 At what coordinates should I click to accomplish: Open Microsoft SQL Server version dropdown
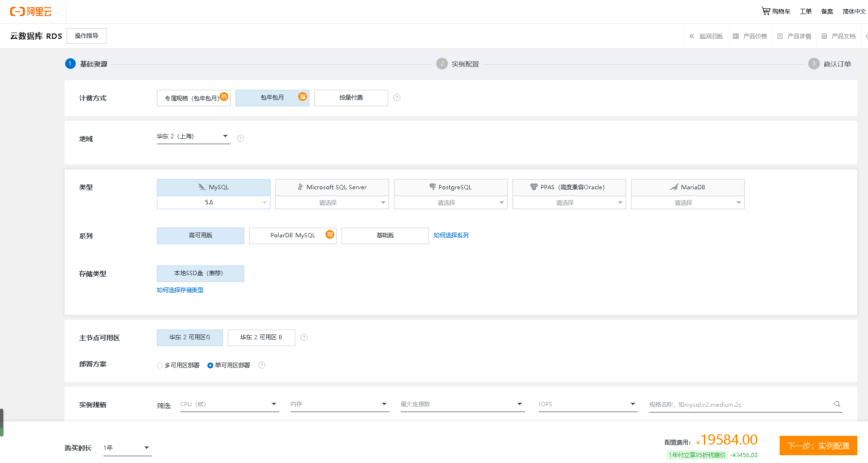point(332,202)
